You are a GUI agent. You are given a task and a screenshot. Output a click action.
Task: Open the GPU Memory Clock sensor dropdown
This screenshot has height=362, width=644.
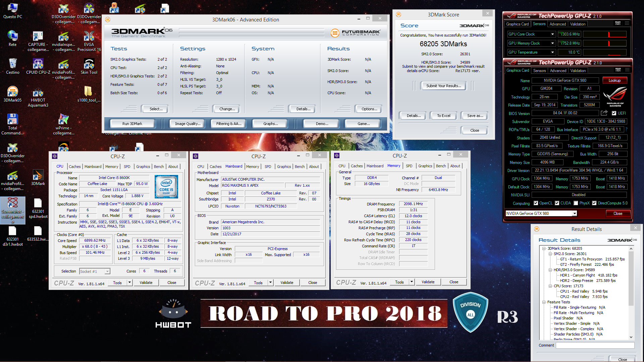tap(552, 43)
